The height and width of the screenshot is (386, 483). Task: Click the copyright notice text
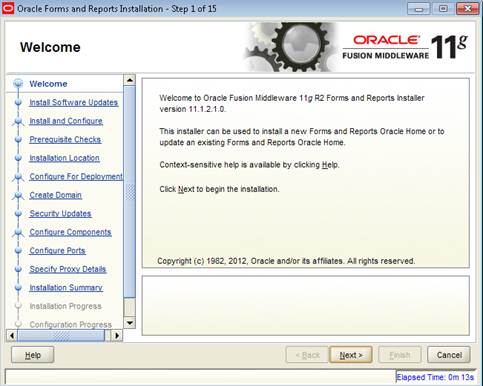(x=286, y=261)
